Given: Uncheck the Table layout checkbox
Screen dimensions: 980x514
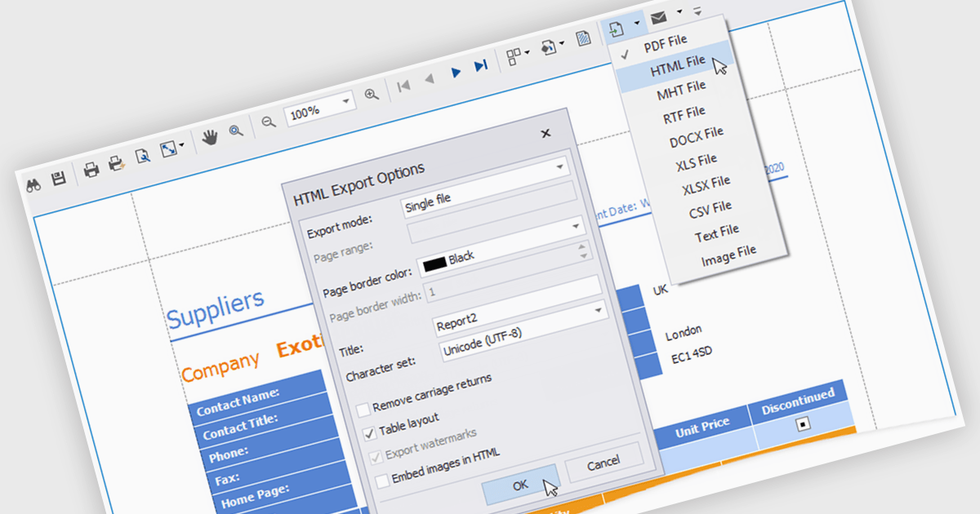Looking at the screenshot, I should pyautogui.click(x=369, y=433).
